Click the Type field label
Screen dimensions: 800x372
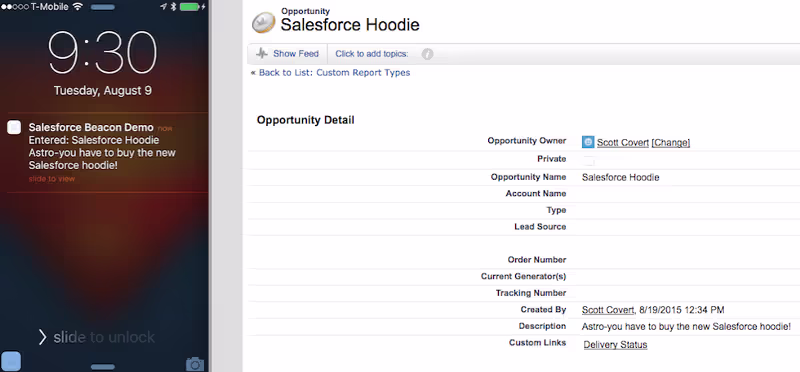(556, 210)
